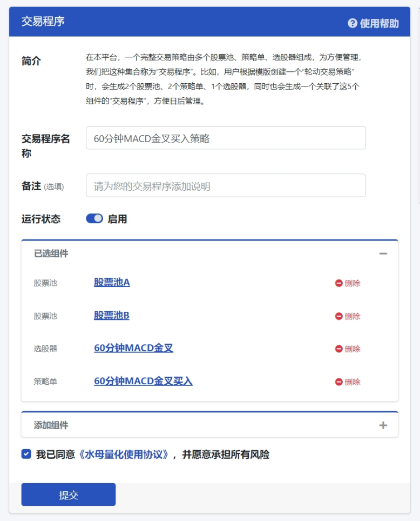Collapse 已选组件 panel via minus icon

383,253
